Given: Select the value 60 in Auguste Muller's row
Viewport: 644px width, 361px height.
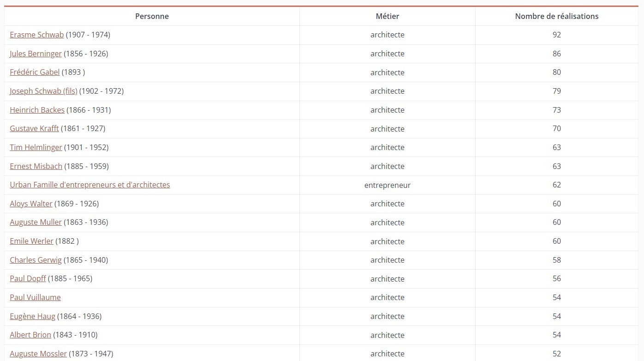Looking at the screenshot, I should coord(557,222).
